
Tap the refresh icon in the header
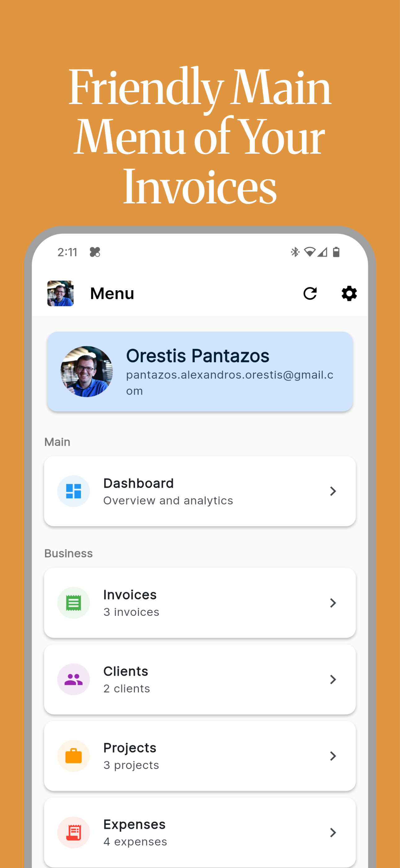(310, 293)
